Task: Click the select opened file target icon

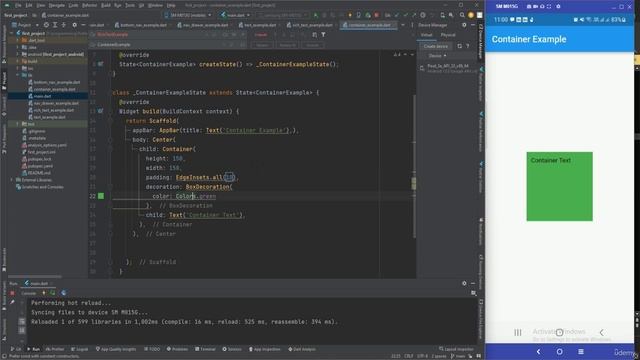Action: point(46,25)
